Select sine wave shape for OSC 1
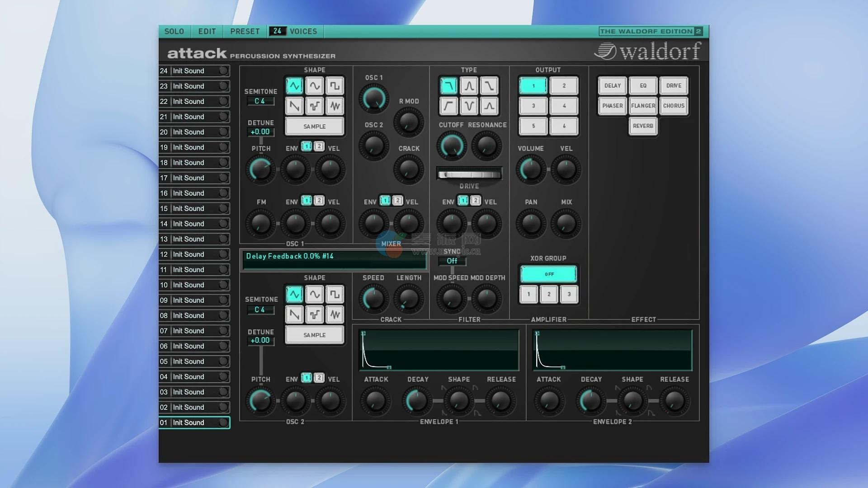 point(314,85)
